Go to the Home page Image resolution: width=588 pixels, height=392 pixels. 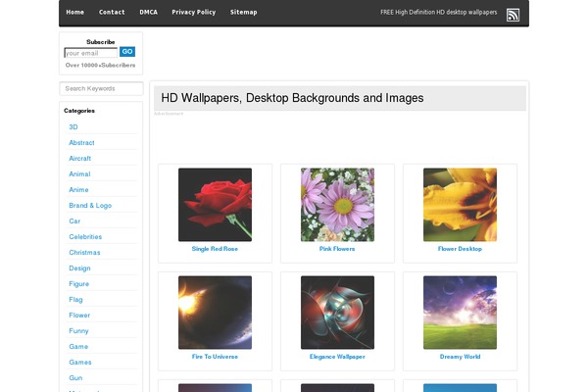(75, 12)
